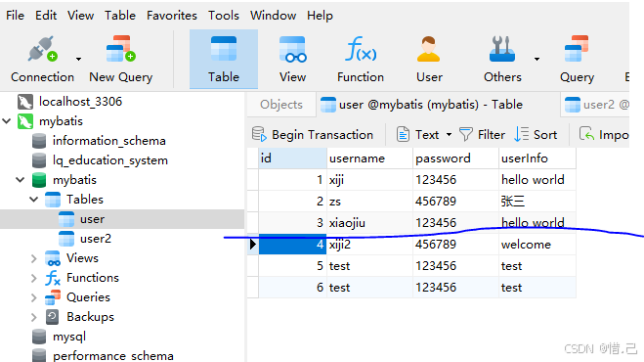Open the Connection dropdown arrow
This screenshot has width=644, height=362.
(78, 59)
